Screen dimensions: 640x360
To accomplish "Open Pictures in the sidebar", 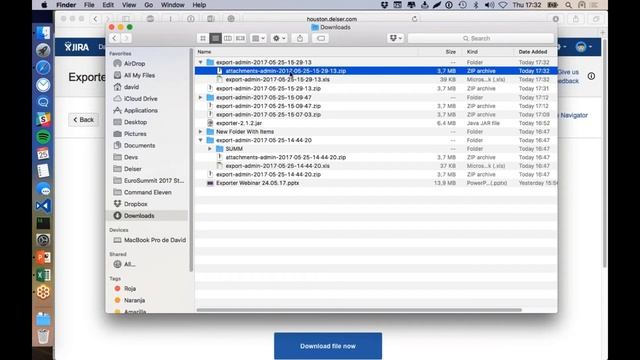I will click(x=135, y=134).
